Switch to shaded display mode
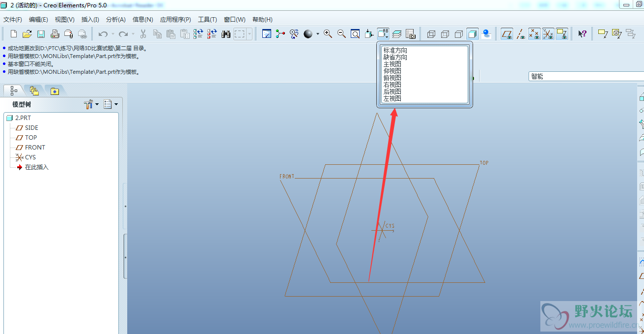Screen dimensions: 644x334 473,34
